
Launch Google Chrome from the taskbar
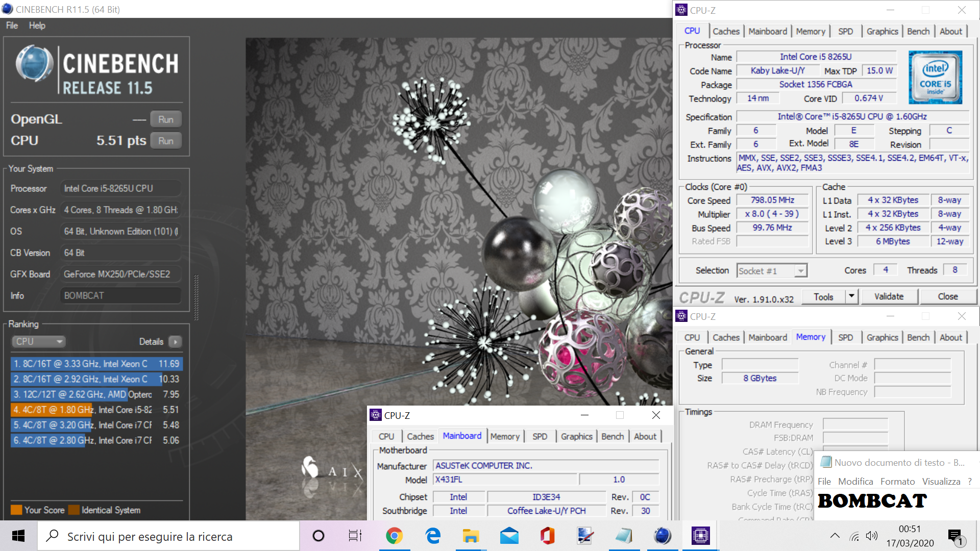coord(394,536)
